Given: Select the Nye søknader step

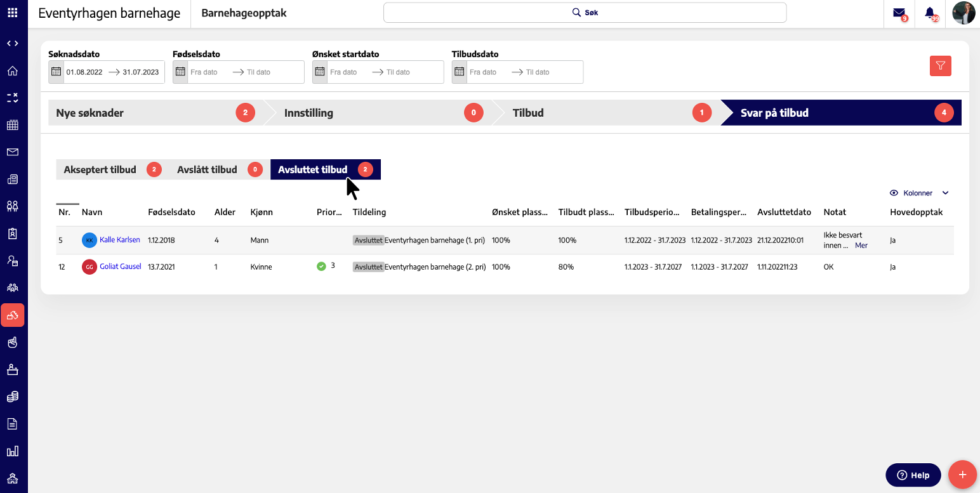Looking at the screenshot, I should 90,113.
